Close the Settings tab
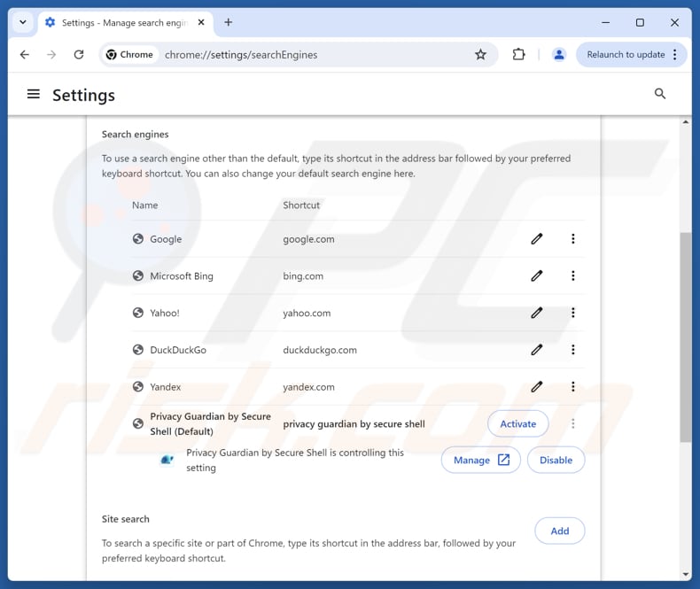 tap(201, 22)
